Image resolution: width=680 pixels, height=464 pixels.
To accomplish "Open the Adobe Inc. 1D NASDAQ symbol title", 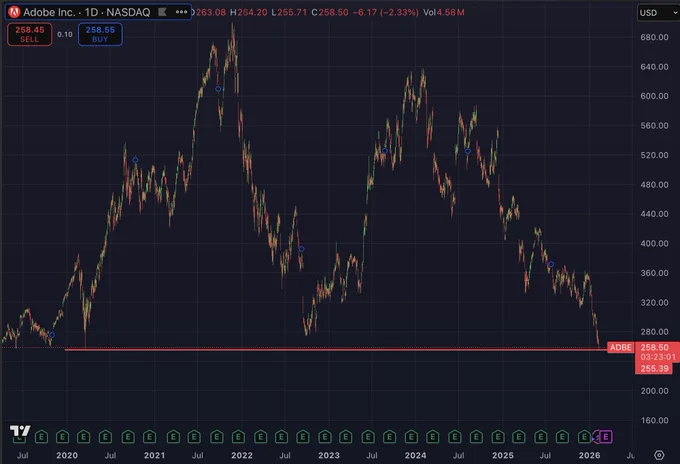I will pyautogui.click(x=86, y=12).
